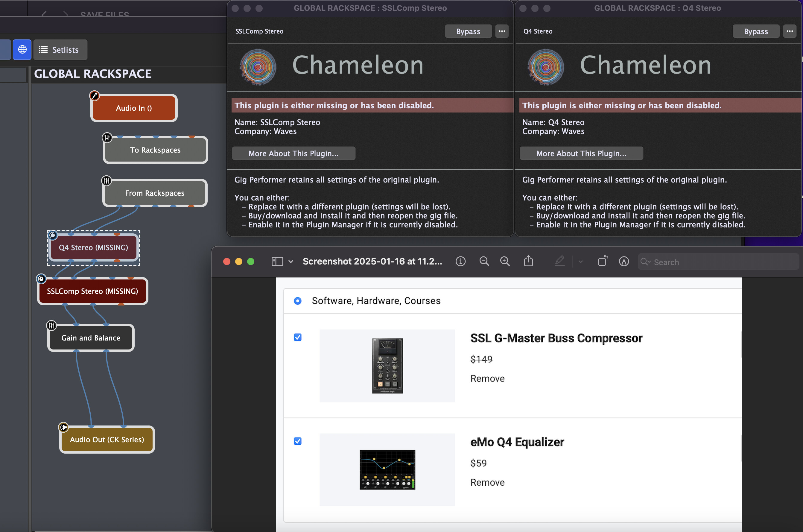Open SSLComp Stereo ellipsis options menu
803x532 pixels.
(x=502, y=31)
